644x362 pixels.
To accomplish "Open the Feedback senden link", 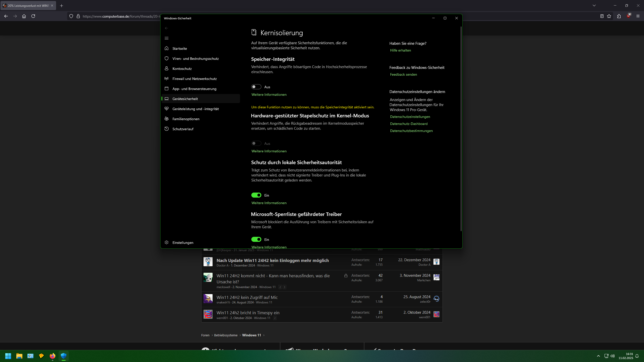I will pos(403,74).
